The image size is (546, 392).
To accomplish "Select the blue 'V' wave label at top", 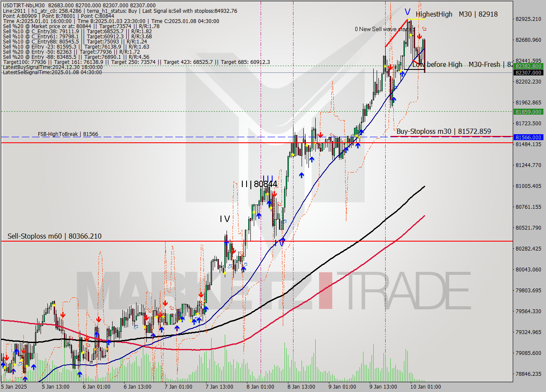I will [407, 12].
